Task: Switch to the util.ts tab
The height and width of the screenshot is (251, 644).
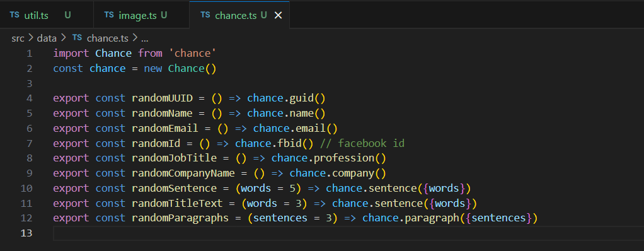Action: point(47,15)
